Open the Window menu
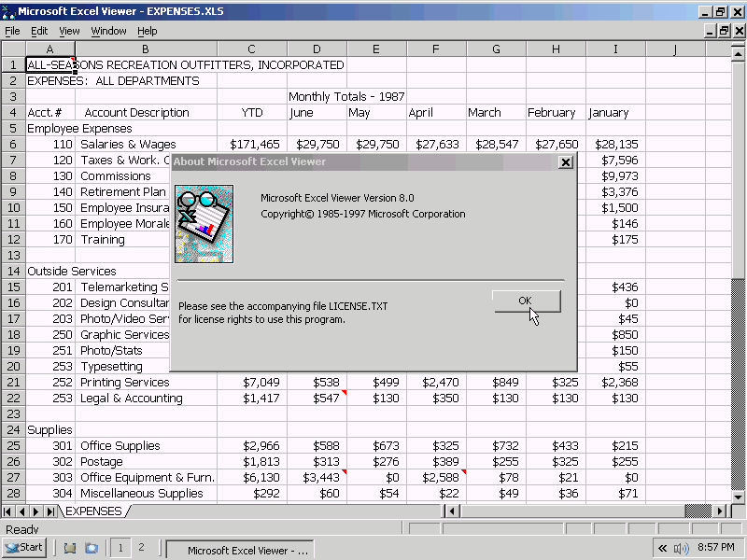The image size is (747, 560). click(108, 31)
